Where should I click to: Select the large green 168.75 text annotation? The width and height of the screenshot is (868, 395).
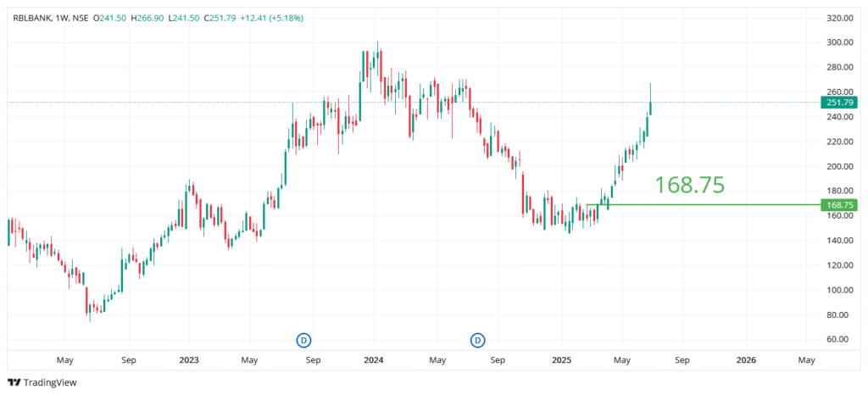690,185
